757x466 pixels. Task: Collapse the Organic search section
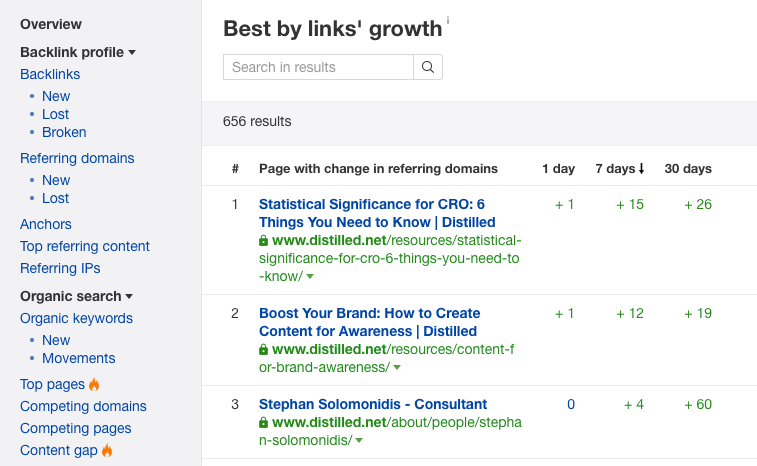tap(129, 297)
